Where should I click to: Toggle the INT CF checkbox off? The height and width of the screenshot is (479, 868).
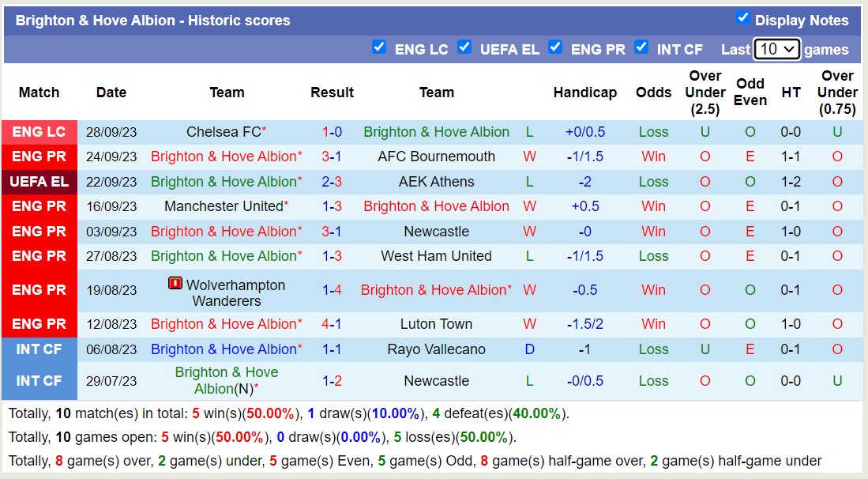641,47
